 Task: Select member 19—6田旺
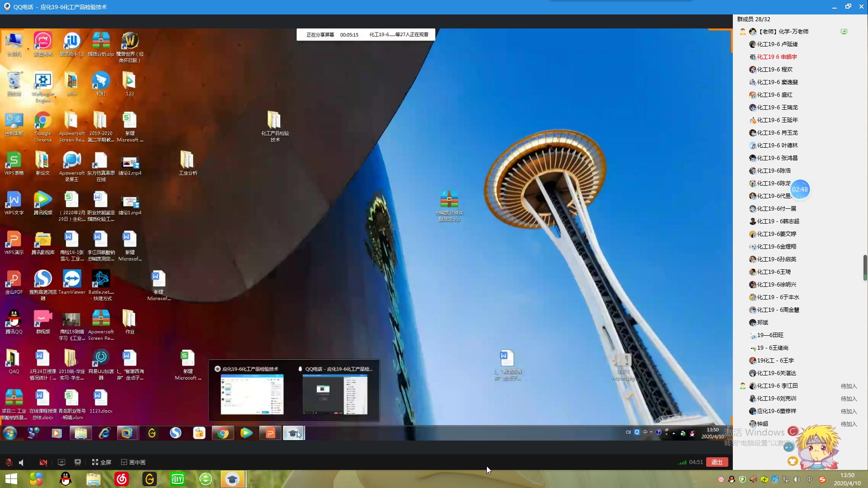(x=766, y=335)
